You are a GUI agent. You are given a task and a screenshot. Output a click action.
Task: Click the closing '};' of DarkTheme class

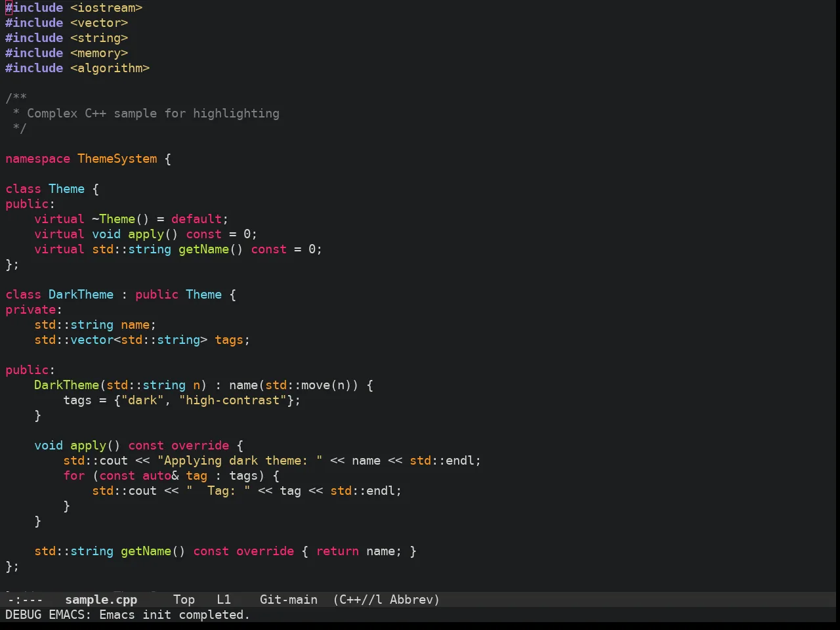tap(12, 566)
